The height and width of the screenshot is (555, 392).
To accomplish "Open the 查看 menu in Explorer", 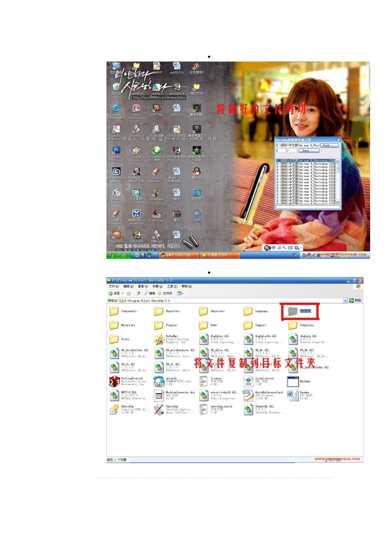I will [x=143, y=286].
